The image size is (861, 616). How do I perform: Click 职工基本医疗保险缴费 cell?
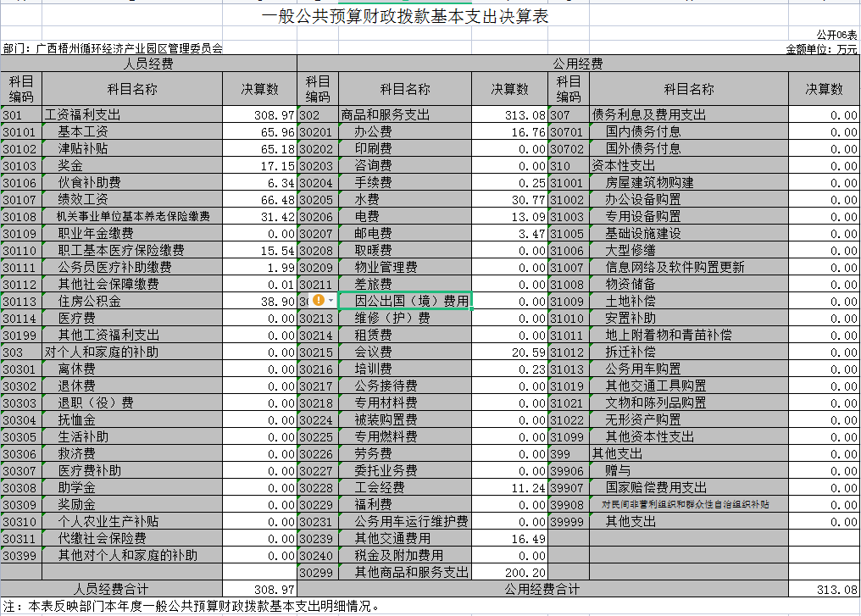[132, 250]
